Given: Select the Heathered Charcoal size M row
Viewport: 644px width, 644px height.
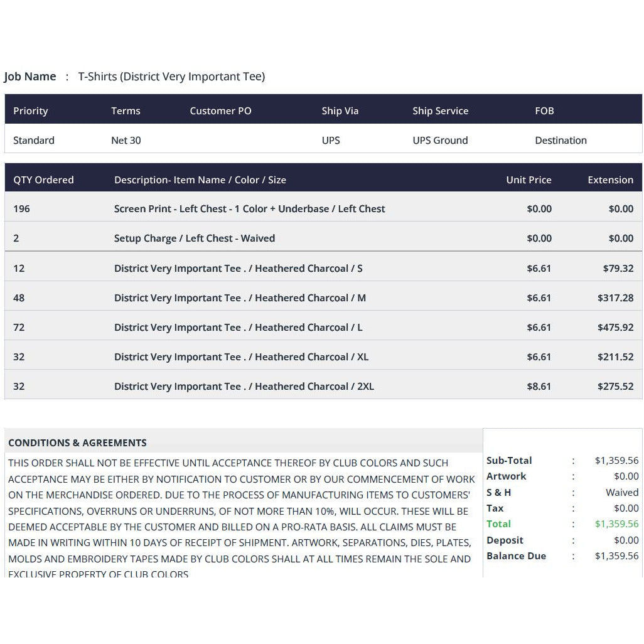Looking at the screenshot, I should pos(323,298).
